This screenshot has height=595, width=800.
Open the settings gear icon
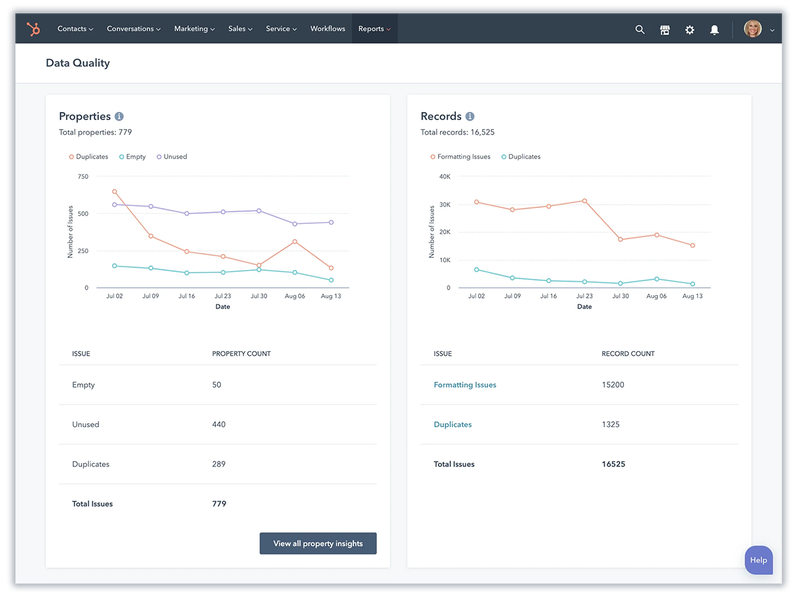690,30
